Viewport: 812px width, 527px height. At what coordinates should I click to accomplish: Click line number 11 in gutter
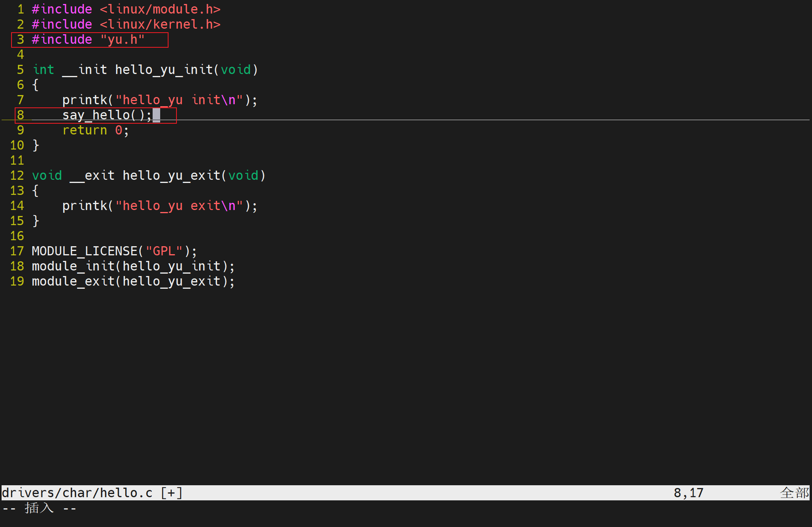pos(17,161)
